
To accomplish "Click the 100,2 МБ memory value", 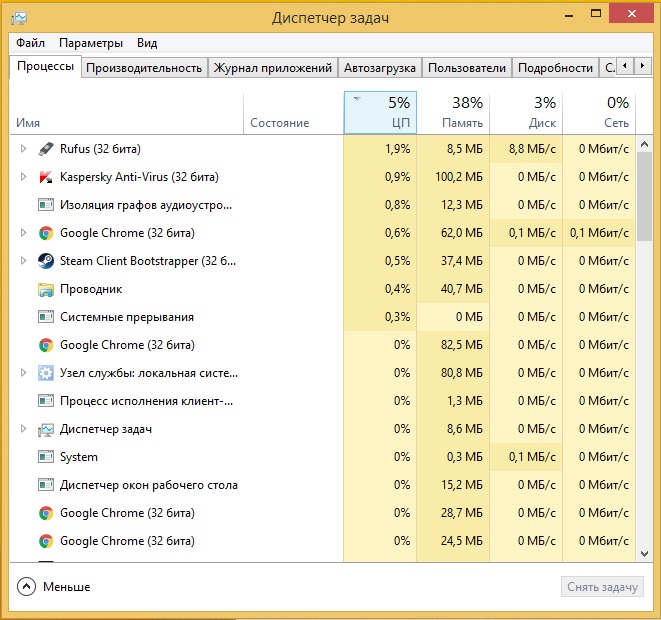I will tap(459, 177).
